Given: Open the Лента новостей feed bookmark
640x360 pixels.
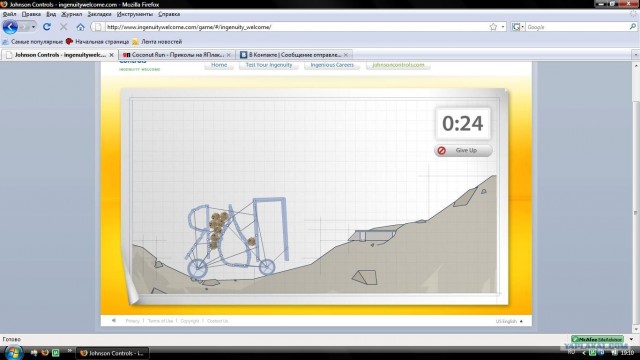Looking at the screenshot, I should 157,42.
